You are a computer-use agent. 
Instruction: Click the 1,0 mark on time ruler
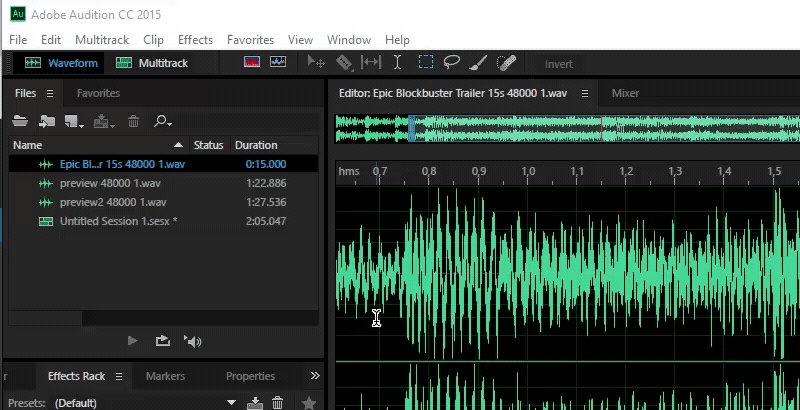click(x=528, y=171)
